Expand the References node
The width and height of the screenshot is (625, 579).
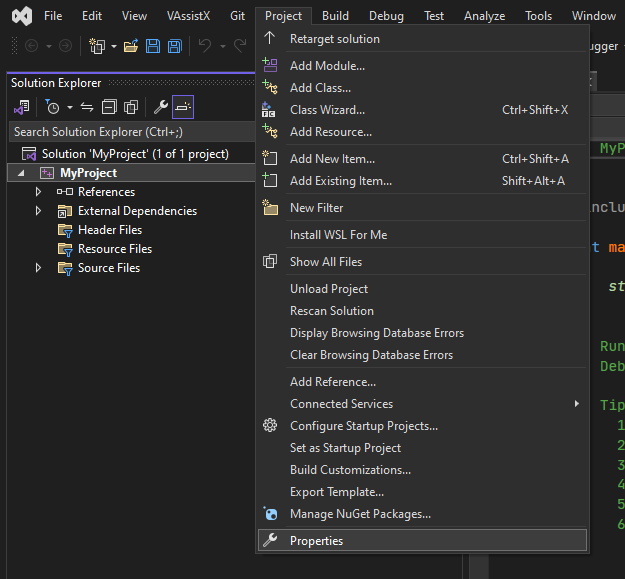pos(38,192)
